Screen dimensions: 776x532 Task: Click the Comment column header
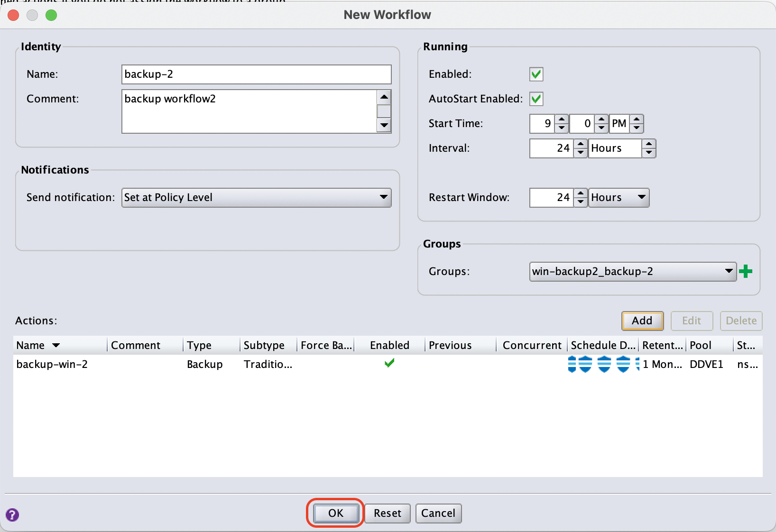[x=145, y=345]
